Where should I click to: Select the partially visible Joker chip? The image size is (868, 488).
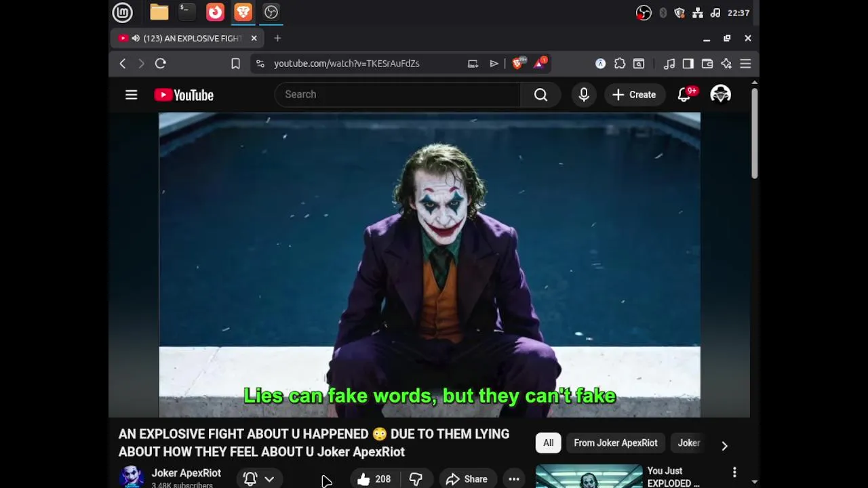pos(689,443)
